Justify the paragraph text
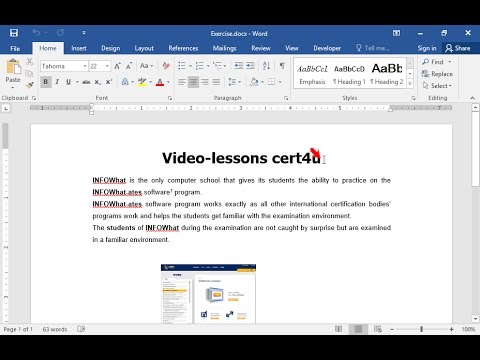The height and width of the screenshot is (360, 480). [x=216, y=82]
